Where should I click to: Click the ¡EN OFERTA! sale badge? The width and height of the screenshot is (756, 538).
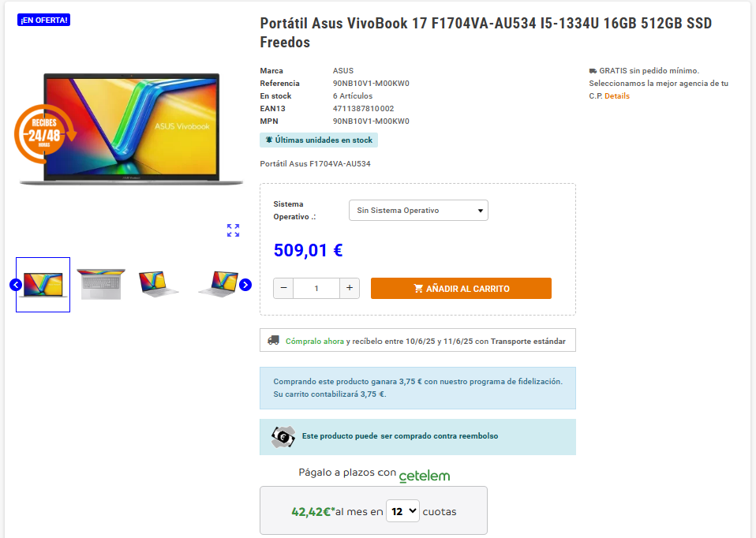point(44,20)
